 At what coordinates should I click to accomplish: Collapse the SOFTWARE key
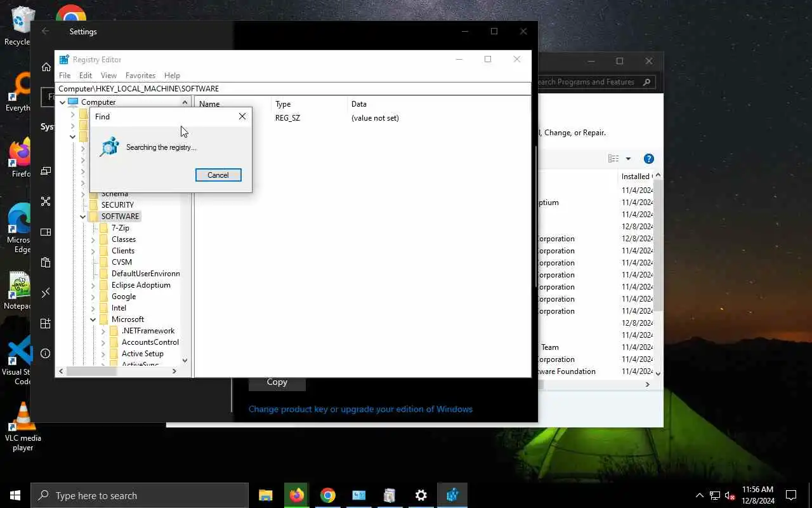pos(82,217)
